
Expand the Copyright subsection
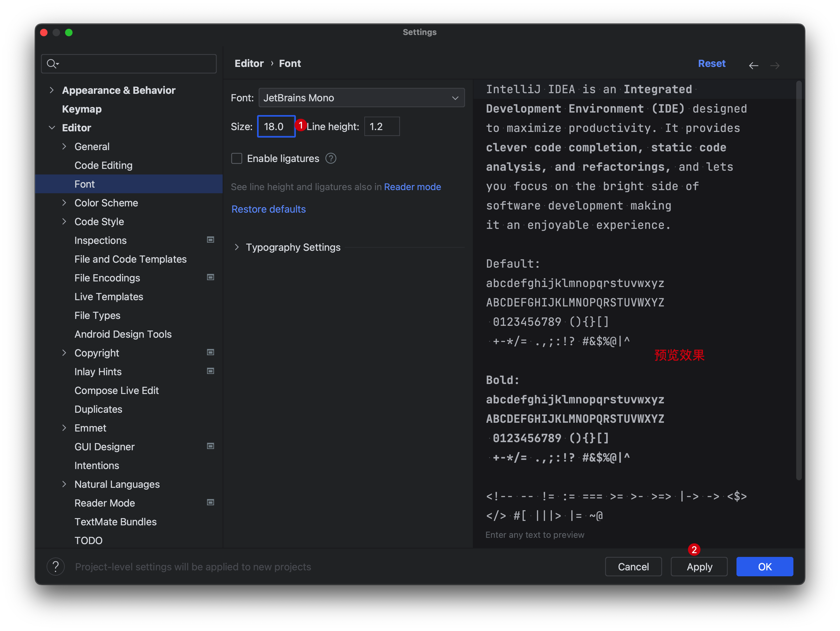(x=64, y=353)
